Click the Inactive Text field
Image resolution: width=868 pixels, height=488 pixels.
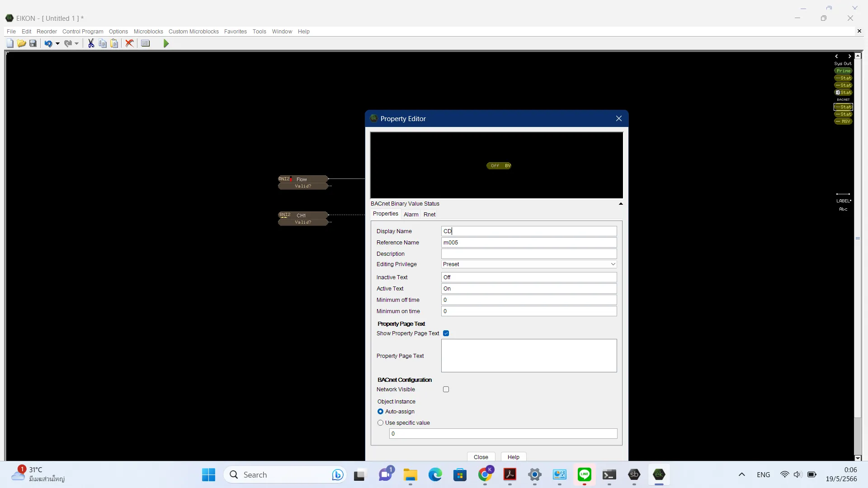pyautogui.click(x=529, y=277)
